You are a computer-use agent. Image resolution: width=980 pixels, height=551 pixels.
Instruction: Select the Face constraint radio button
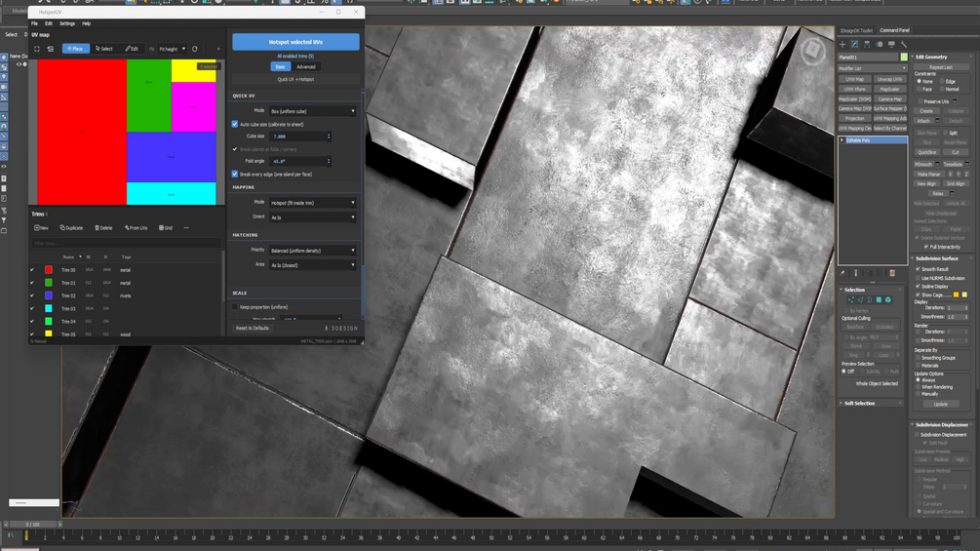coord(920,90)
